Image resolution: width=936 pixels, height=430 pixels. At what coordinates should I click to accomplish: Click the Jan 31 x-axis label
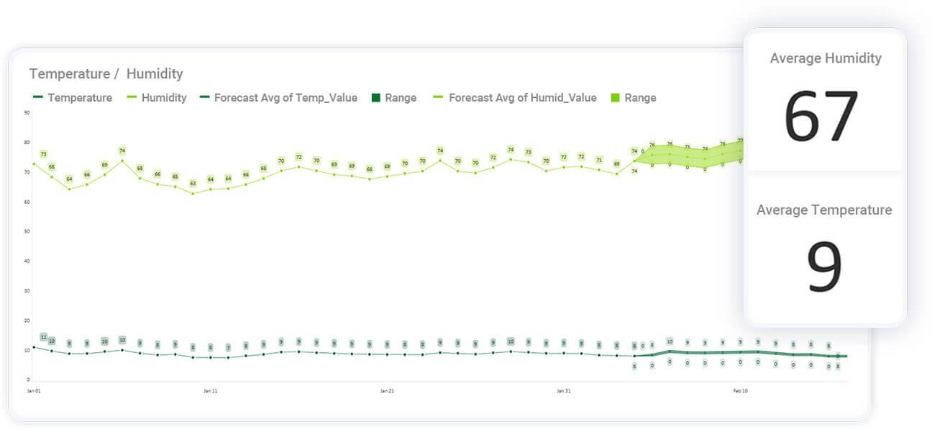tap(564, 391)
